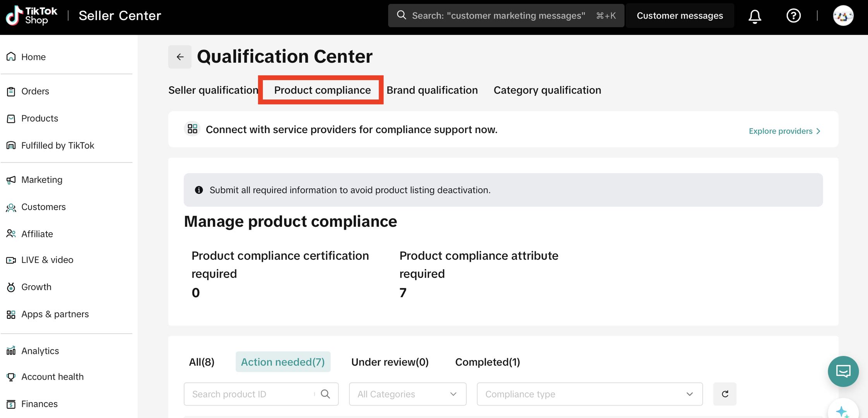Open the chat support bubble icon
The width and height of the screenshot is (868, 418).
click(x=843, y=371)
